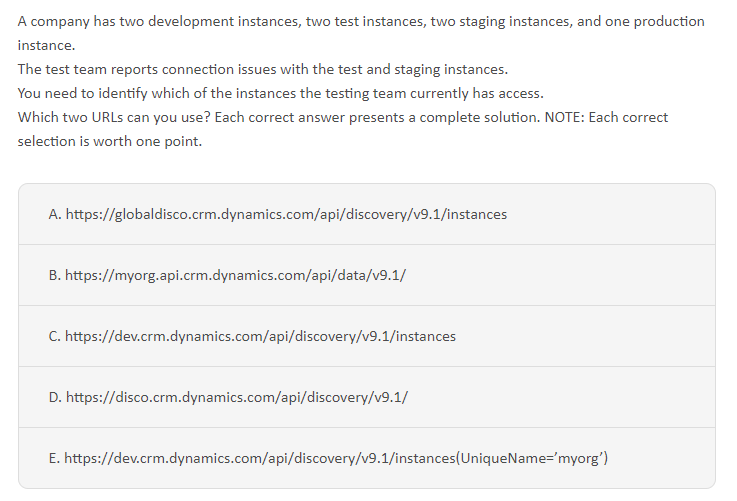Choose answer B myorg.api data URL
Screen dimensions: 737x501
[x=366, y=275]
